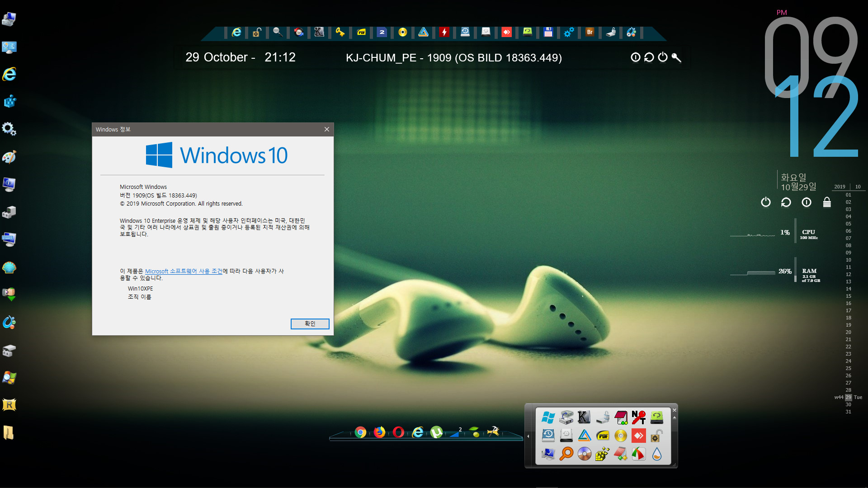
Task: Close the launcher panel with its X
Action: pyautogui.click(x=674, y=410)
